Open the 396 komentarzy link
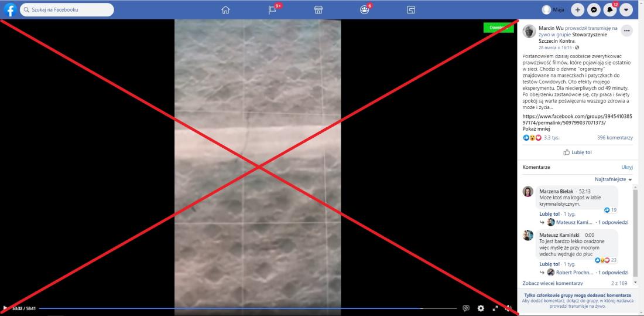Image resolution: width=644 pixels, height=316 pixels. pos(615,138)
